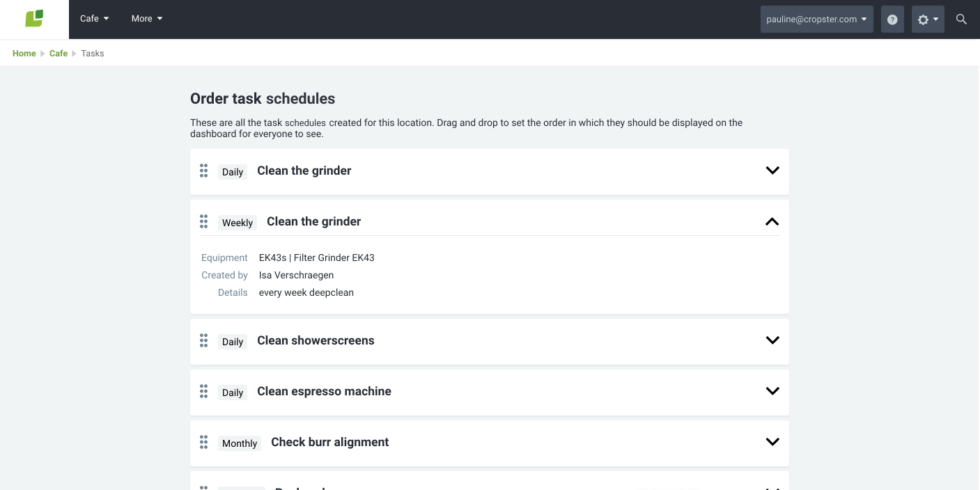Click drag handle for Clean espresso machine

[x=203, y=391]
